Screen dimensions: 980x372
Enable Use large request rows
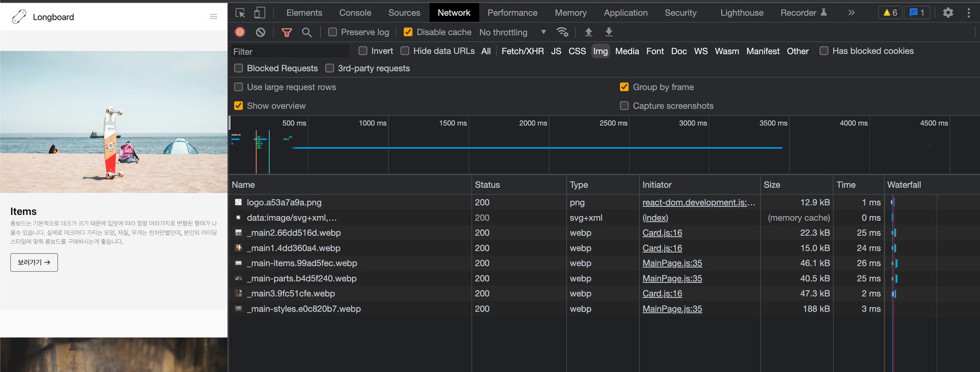[239, 87]
